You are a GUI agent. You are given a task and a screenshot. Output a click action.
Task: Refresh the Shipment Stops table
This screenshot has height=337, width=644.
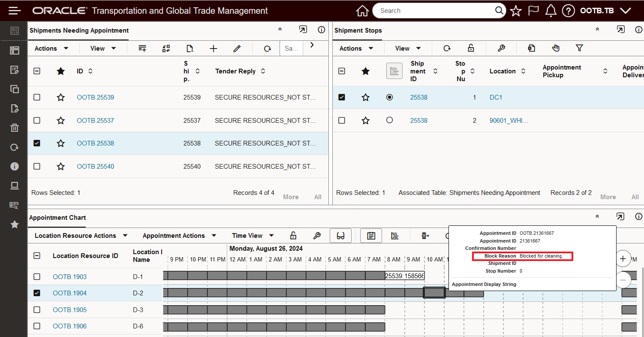447,48
